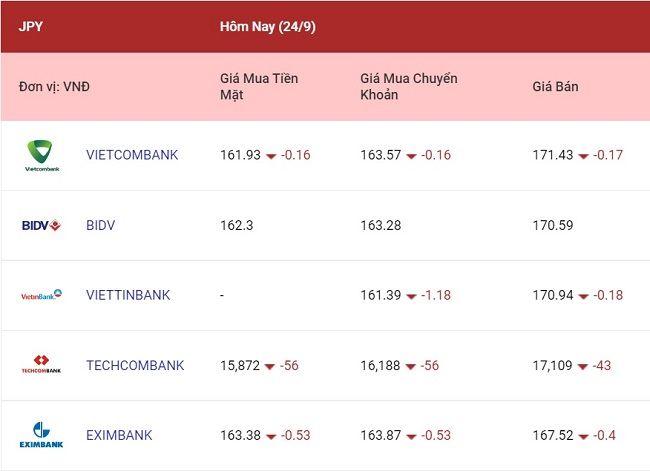Open the VIETCOMBANK link

pyautogui.click(x=132, y=155)
